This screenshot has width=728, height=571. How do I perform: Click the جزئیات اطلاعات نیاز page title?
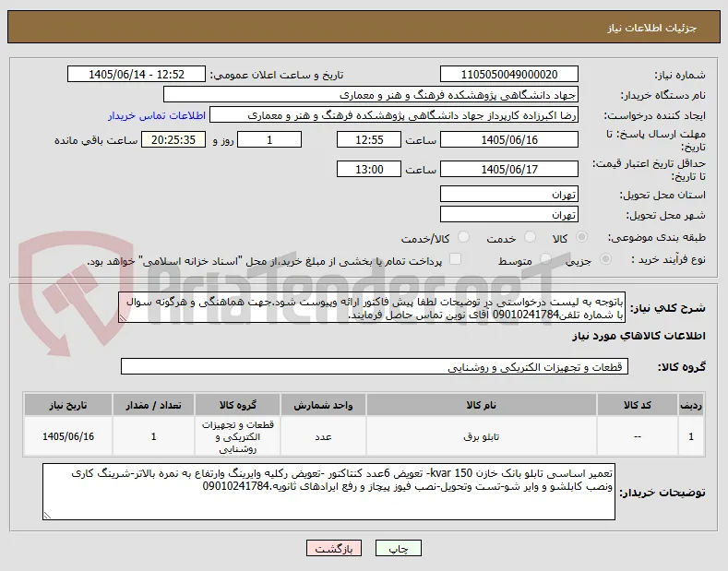651,29
